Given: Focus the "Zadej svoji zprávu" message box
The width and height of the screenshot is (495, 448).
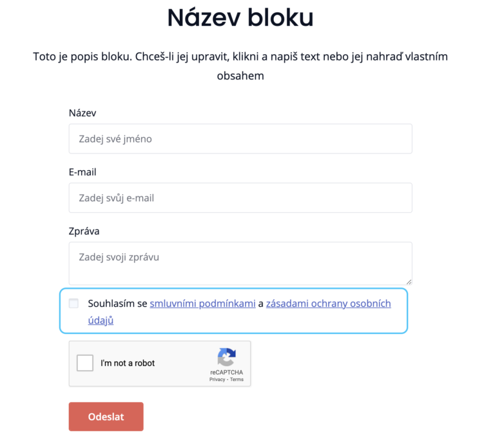Looking at the screenshot, I should tap(240, 263).
